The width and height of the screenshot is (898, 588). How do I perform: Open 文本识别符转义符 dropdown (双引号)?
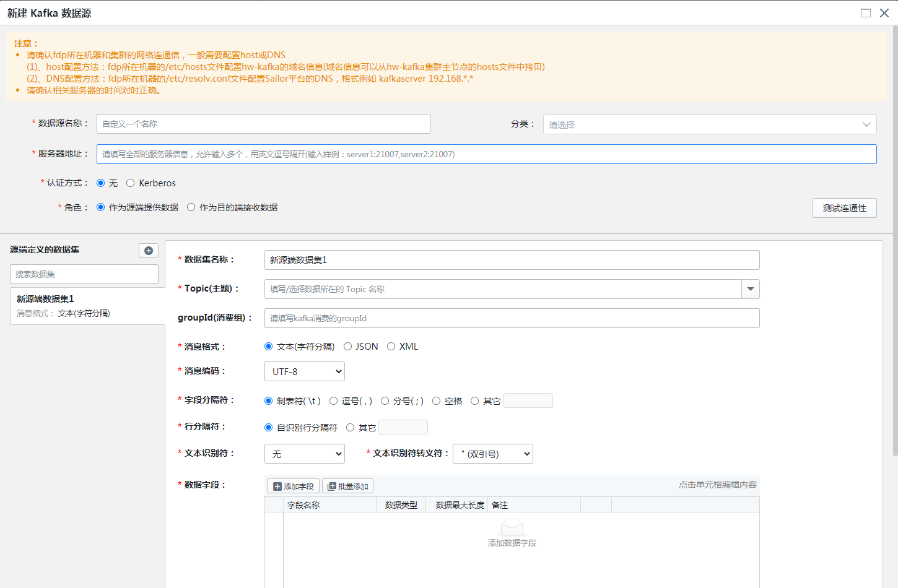493,454
